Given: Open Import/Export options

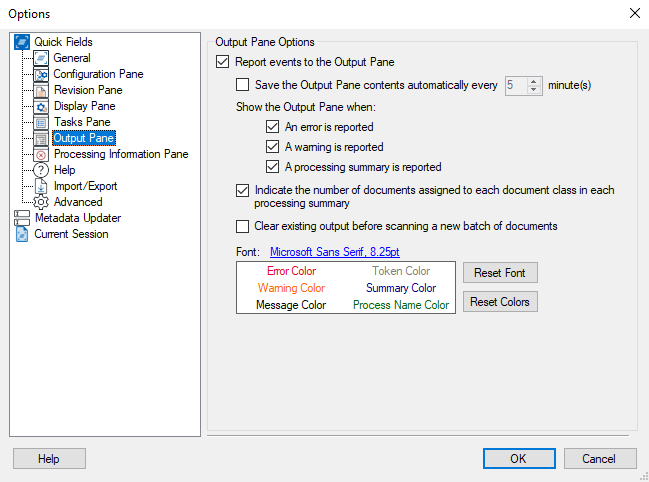Looking at the screenshot, I should point(85,186).
